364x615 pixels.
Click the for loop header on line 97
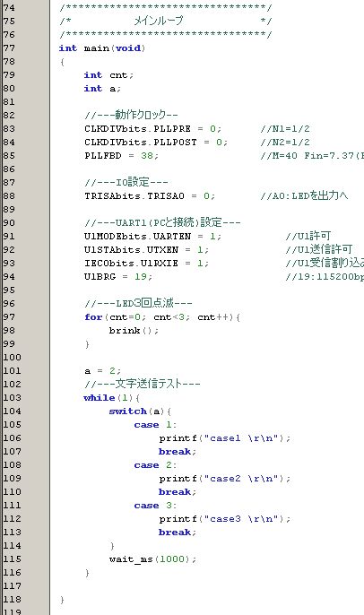click(x=162, y=317)
